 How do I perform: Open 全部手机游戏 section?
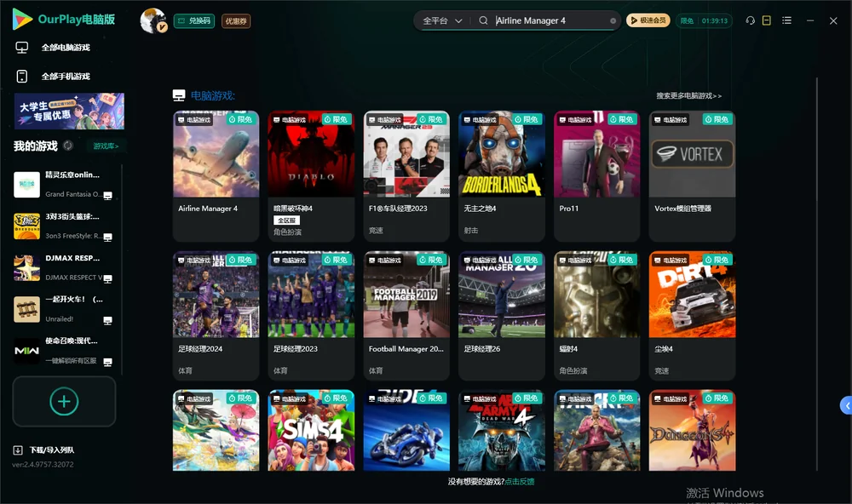click(x=66, y=77)
